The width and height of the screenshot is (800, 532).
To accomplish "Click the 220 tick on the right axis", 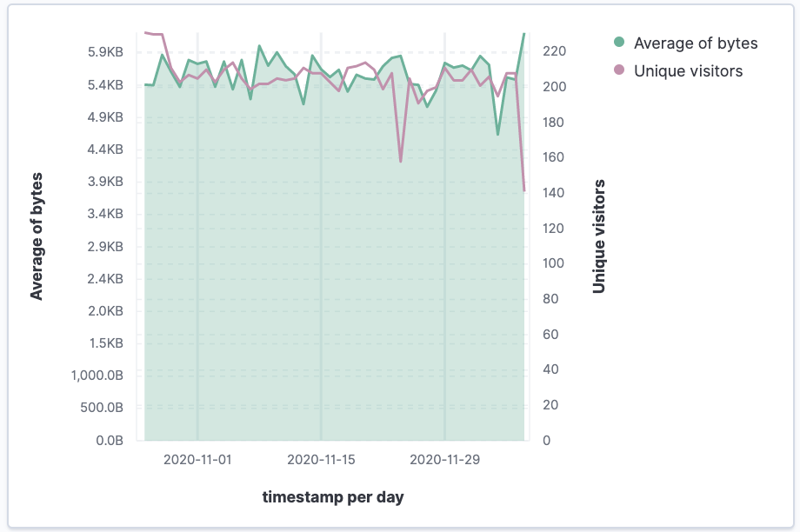I will 554,52.
